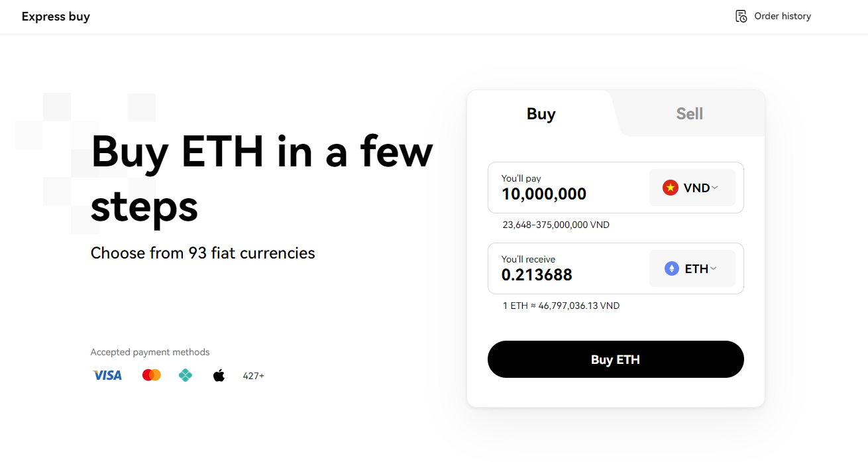The image size is (868, 462).
Task: Open the VND fiat currency dropdown
Action: click(692, 188)
